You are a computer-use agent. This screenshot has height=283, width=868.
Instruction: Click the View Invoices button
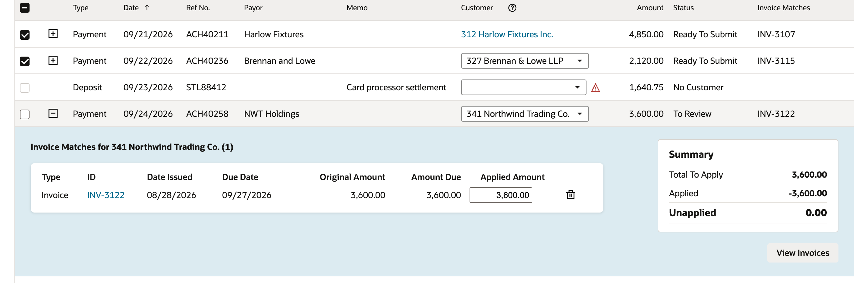pos(802,253)
